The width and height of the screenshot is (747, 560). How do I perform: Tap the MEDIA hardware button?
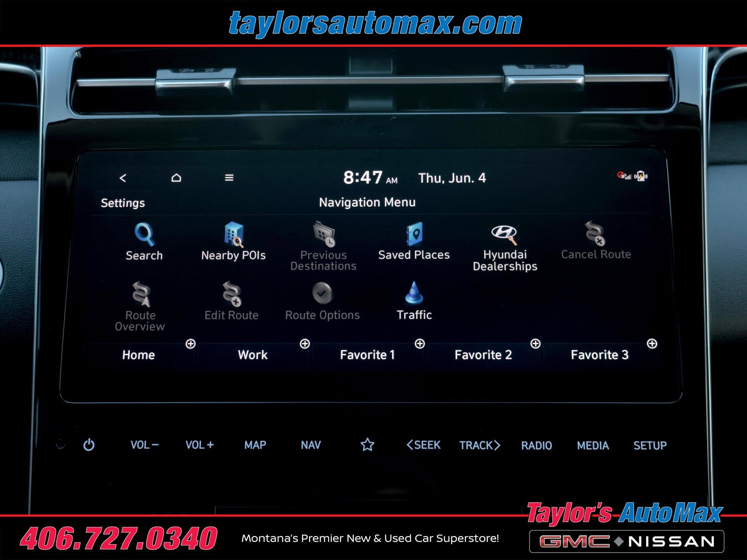[593, 445]
